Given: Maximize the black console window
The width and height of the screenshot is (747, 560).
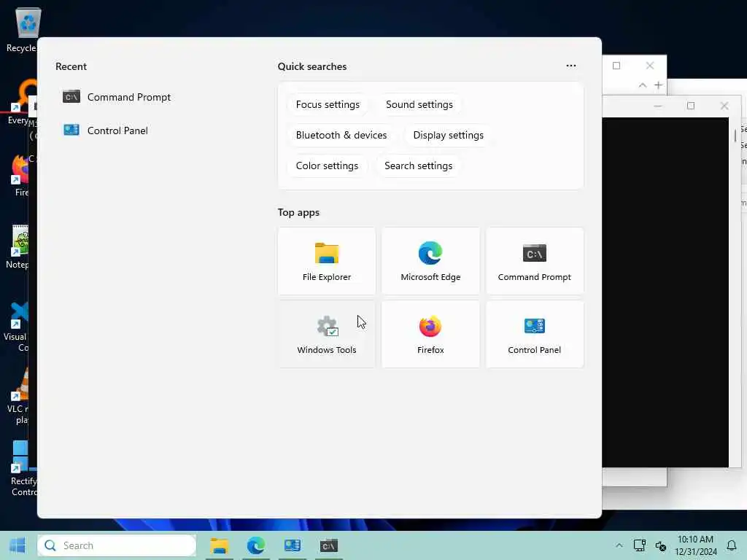Looking at the screenshot, I should 691,106.
